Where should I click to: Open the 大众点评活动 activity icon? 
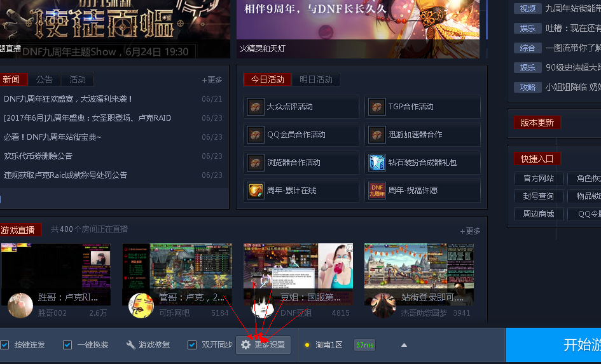click(255, 107)
